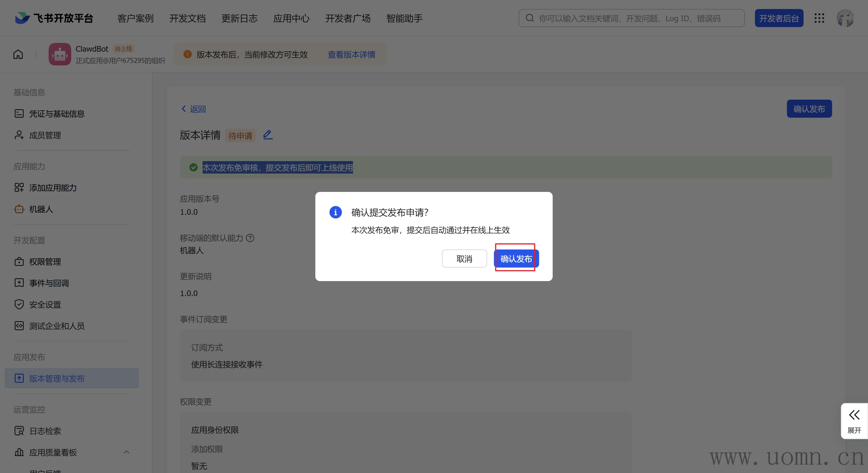868x473 pixels.
Task: Expand the 展开 side panel
Action: pyautogui.click(x=854, y=421)
